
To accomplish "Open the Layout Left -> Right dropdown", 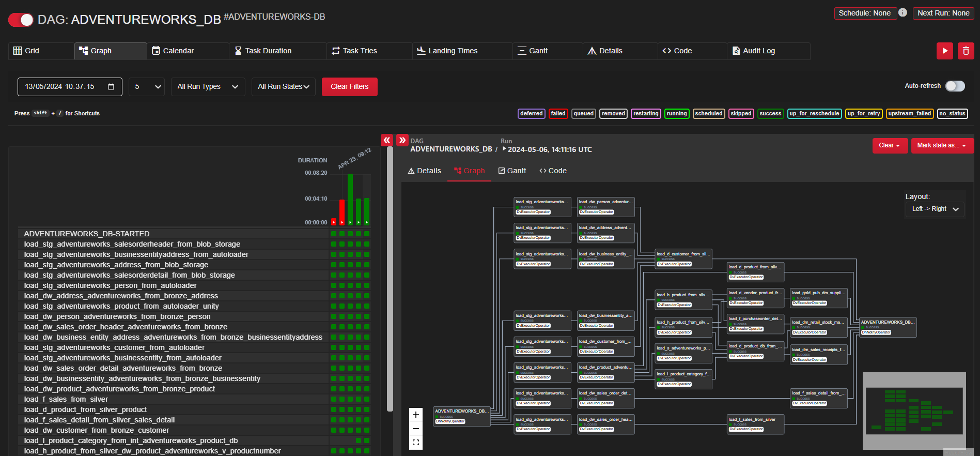I will (x=935, y=209).
